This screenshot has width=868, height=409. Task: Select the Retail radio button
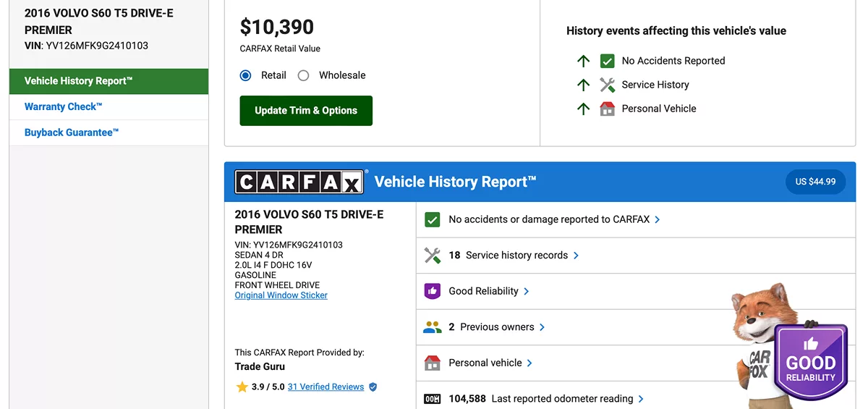pyautogui.click(x=246, y=75)
